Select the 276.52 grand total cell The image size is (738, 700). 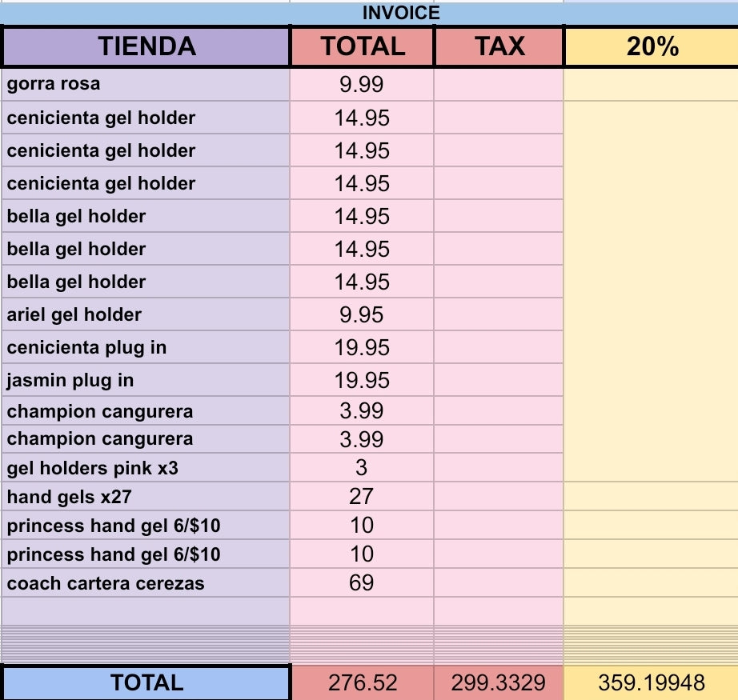tap(362, 682)
